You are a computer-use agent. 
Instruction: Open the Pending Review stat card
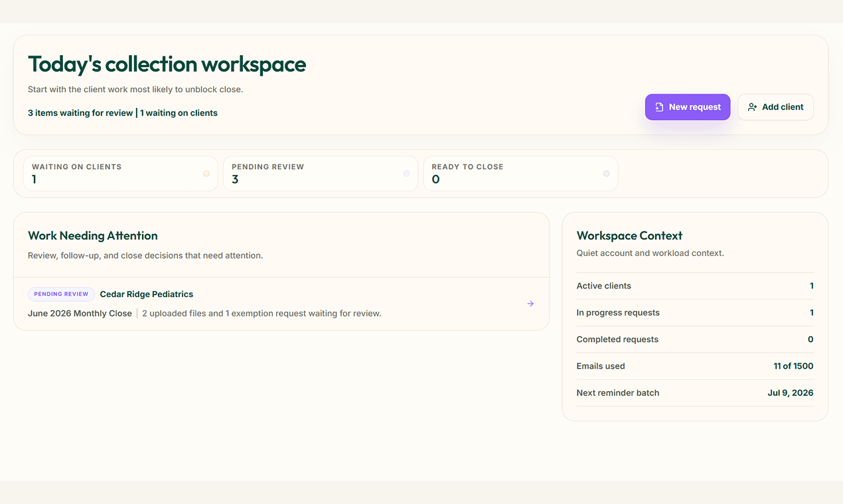[321, 174]
